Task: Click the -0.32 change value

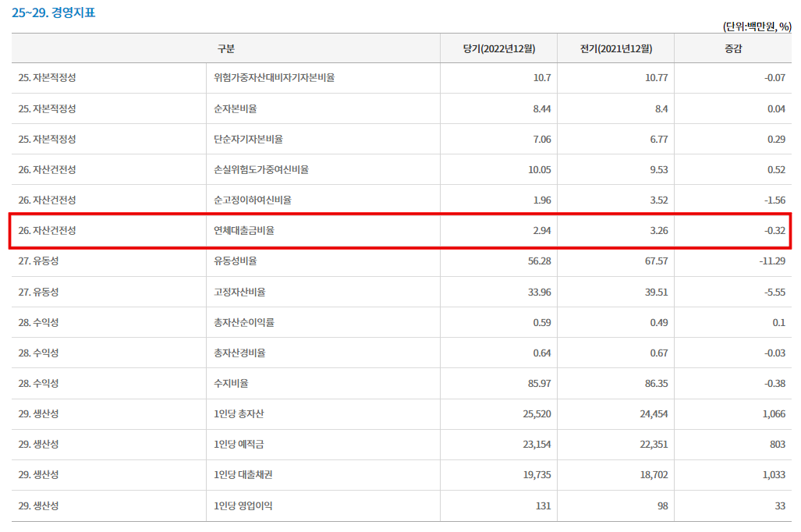Action: click(x=775, y=230)
